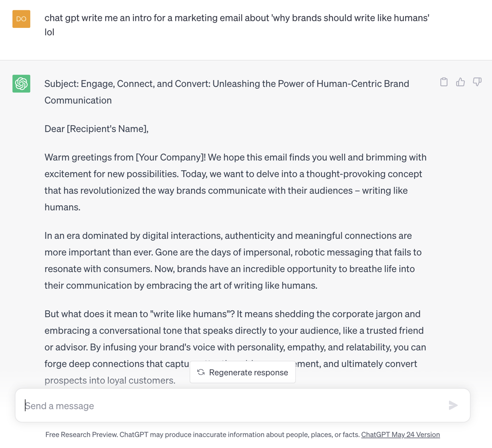Click the Dear [Recipient's Name] greeting line
The image size is (492, 448).
click(96, 129)
